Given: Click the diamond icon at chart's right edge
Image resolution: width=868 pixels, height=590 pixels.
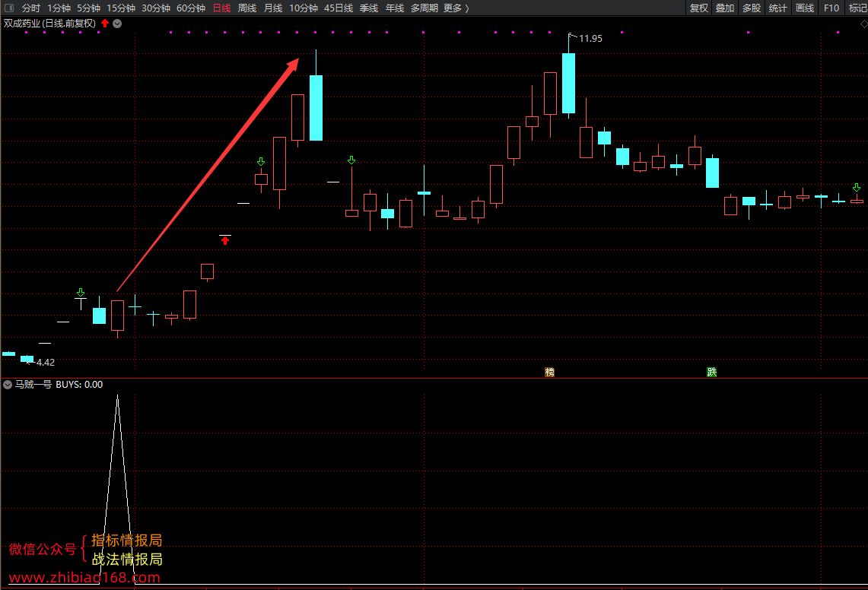Looking at the screenshot, I should click(863, 24).
